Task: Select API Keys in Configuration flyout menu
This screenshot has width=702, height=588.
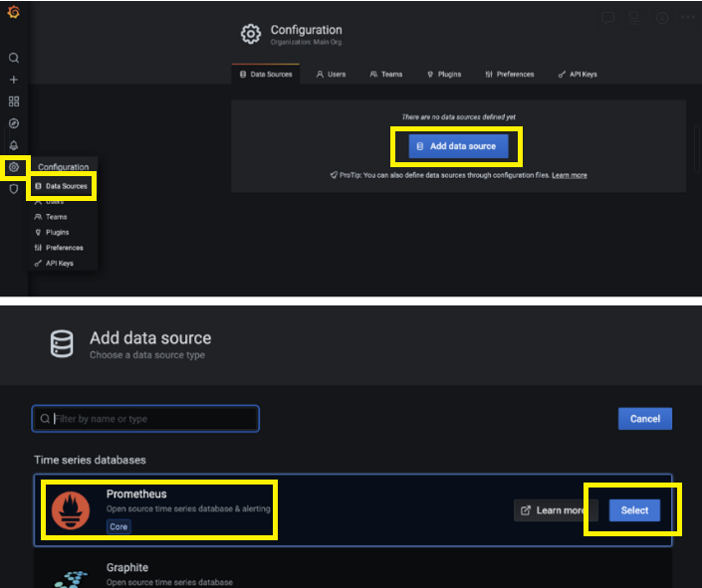Action: coord(54,263)
